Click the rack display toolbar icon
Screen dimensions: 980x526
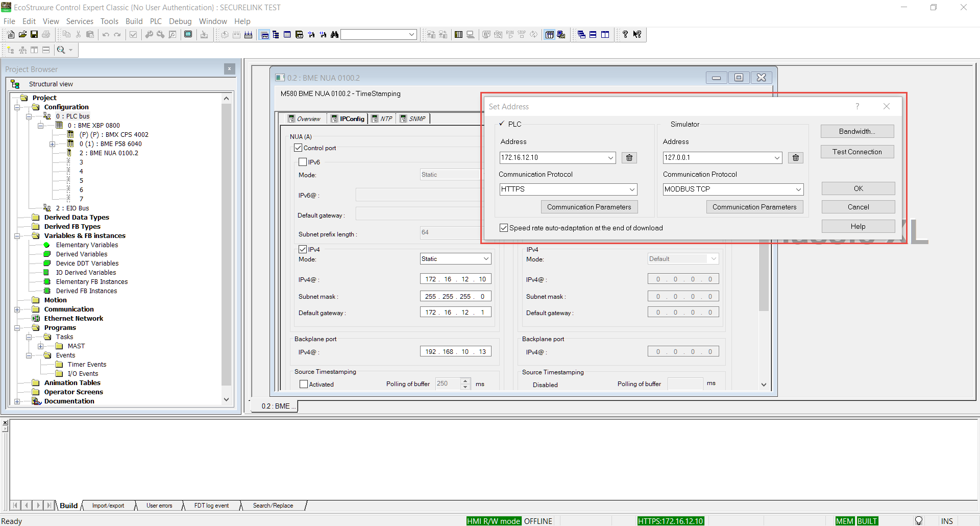pos(458,35)
